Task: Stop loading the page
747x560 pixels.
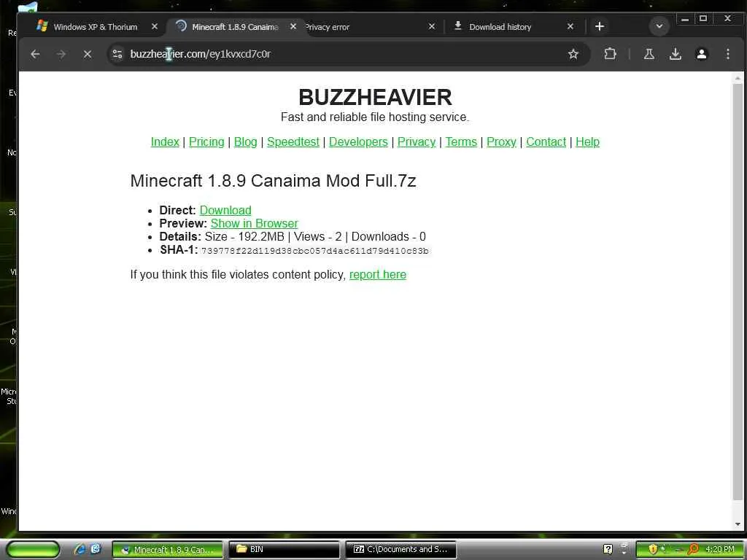Action: (88, 54)
